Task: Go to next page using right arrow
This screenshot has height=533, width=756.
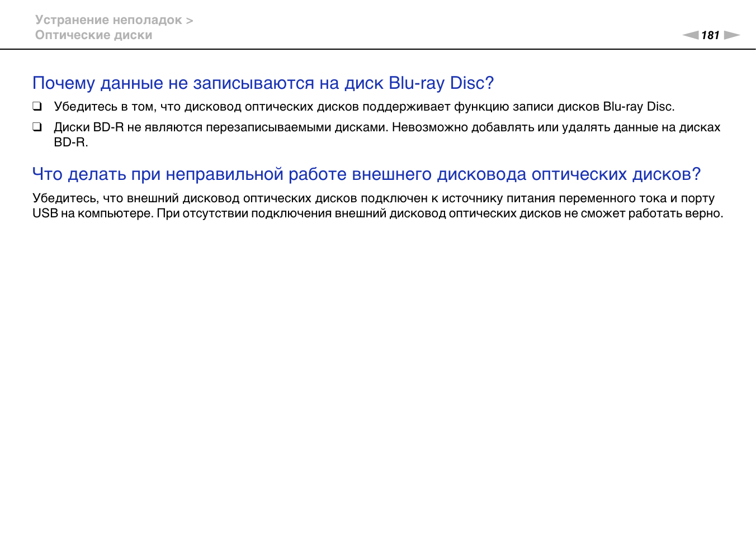Action: [x=731, y=35]
